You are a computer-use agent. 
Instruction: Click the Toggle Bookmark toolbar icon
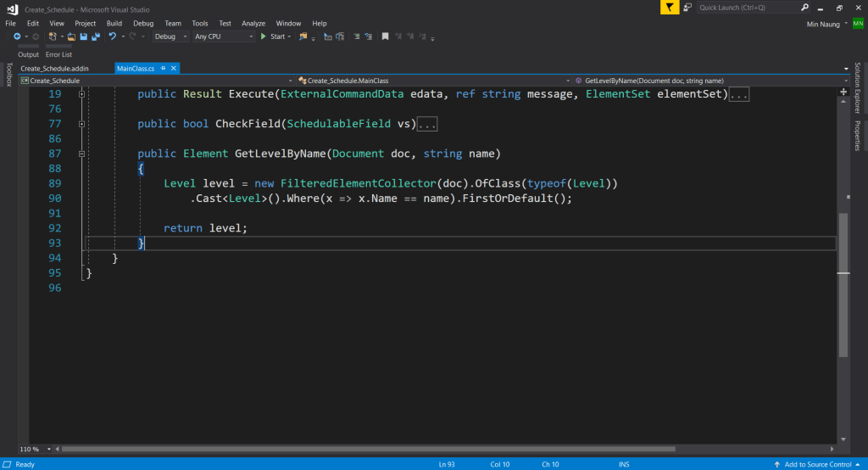[385, 36]
